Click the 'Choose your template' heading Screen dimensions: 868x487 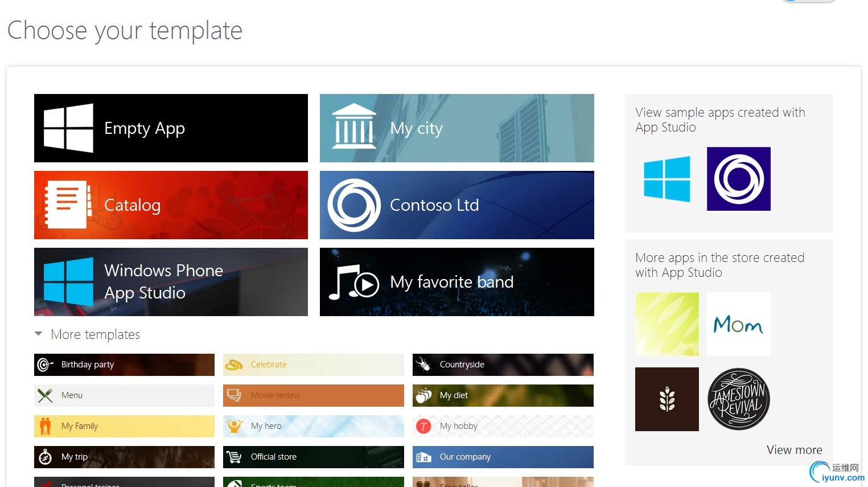pyautogui.click(x=125, y=30)
